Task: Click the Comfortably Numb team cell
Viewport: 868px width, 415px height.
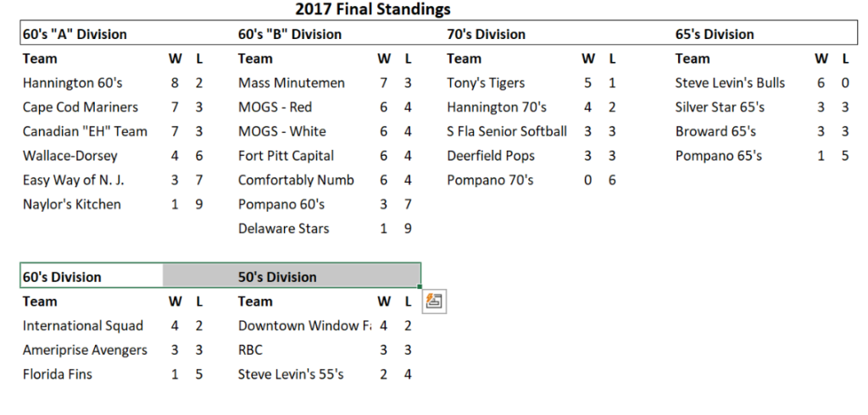Action: 296,180
